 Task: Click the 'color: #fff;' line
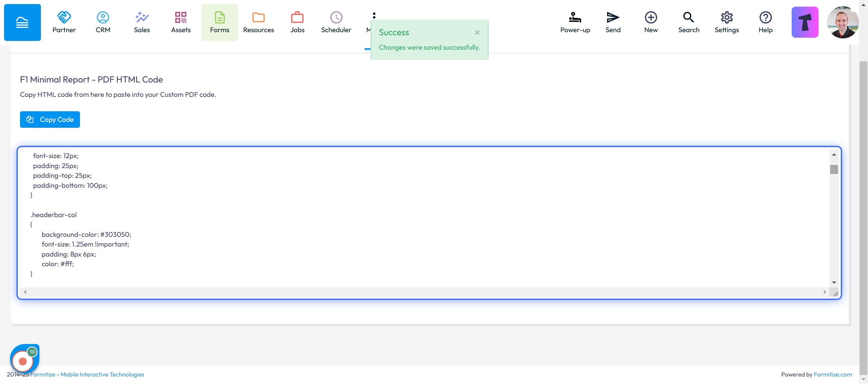pyautogui.click(x=57, y=264)
